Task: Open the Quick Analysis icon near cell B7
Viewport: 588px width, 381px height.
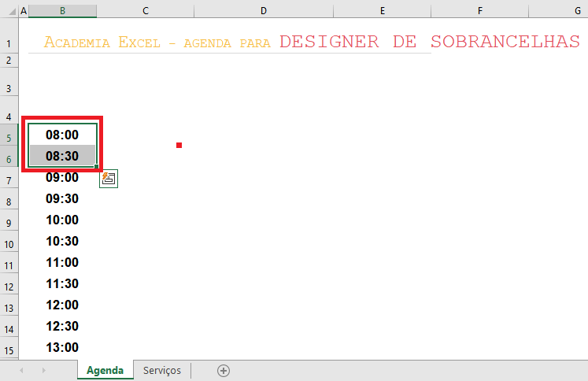Action: point(109,179)
